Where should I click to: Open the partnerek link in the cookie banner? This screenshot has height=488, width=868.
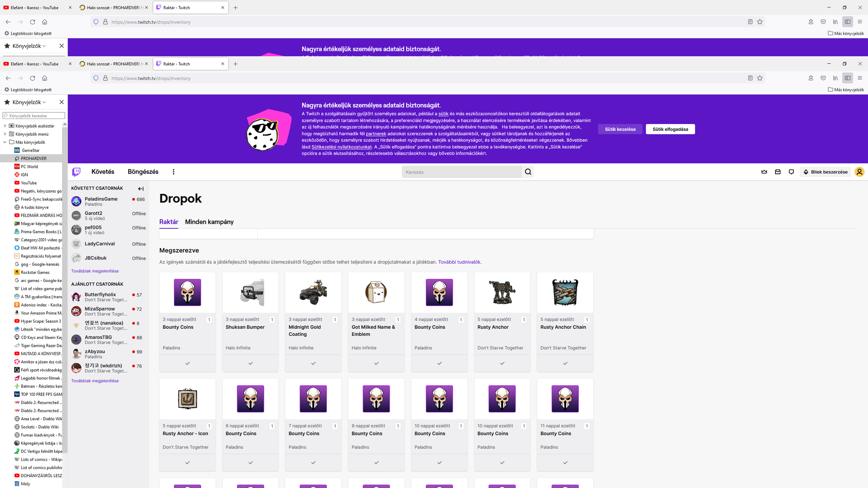(376, 134)
